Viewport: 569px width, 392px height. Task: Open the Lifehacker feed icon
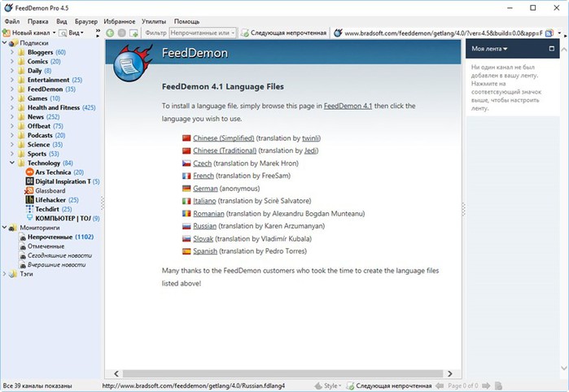pos(30,200)
